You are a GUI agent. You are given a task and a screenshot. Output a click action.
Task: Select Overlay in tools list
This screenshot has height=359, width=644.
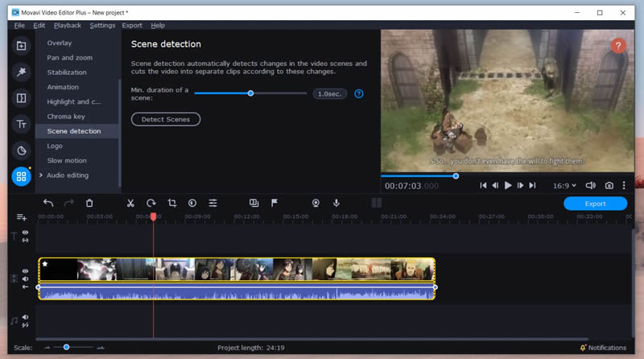59,43
